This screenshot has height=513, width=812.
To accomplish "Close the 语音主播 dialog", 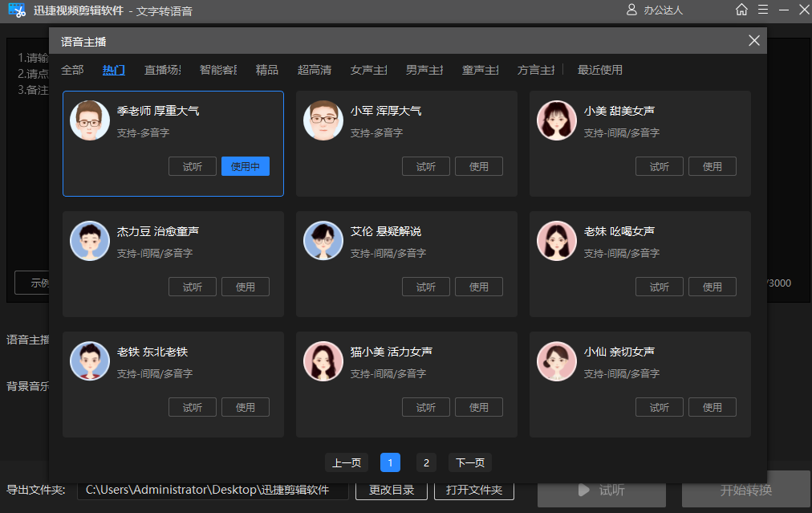I will [754, 40].
